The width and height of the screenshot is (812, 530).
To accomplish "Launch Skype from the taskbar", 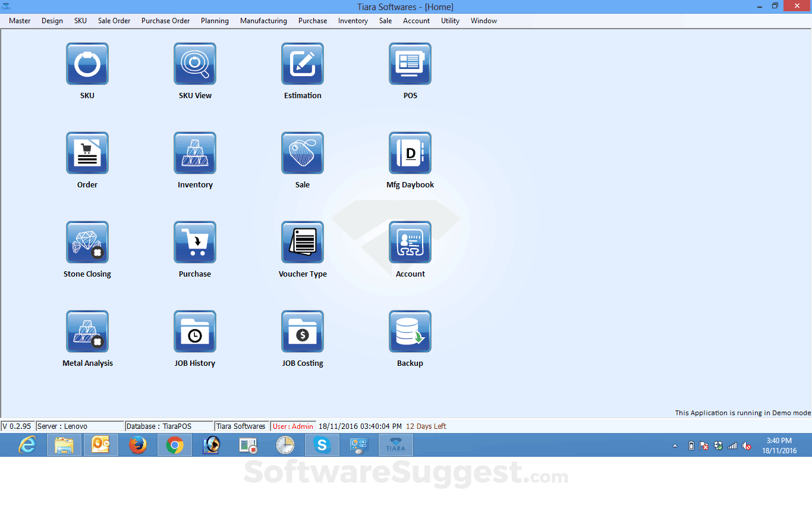I will point(322,445).
